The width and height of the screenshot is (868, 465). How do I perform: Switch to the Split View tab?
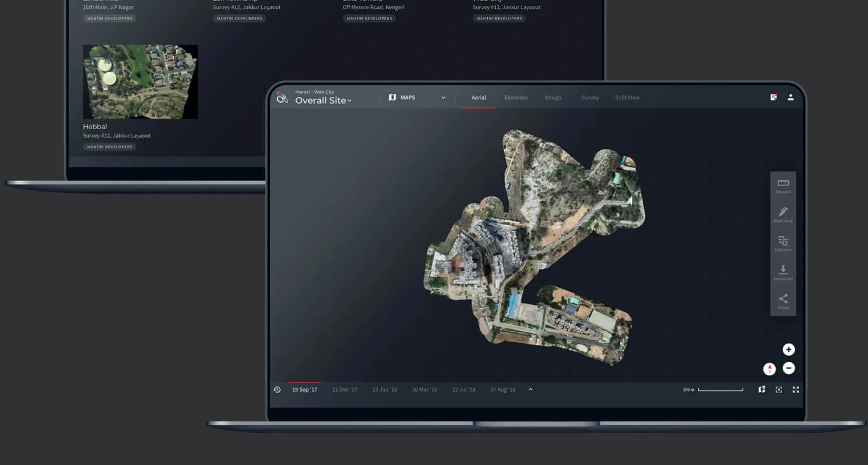[627, 98]
